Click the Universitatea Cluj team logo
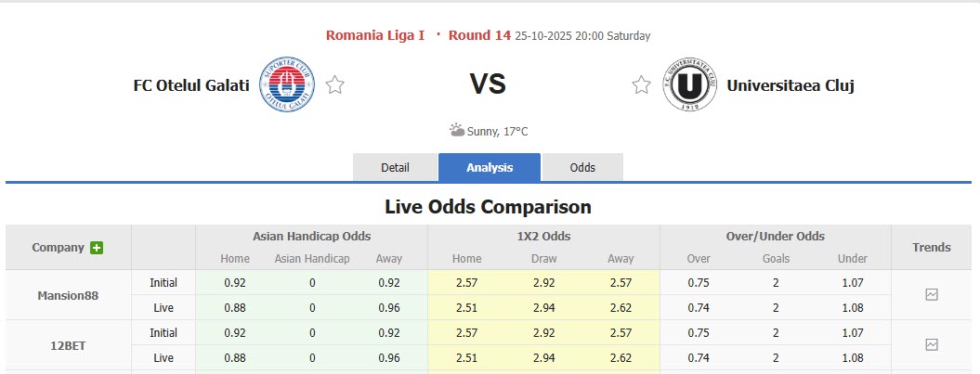The image size is (980, 374). 689,85
